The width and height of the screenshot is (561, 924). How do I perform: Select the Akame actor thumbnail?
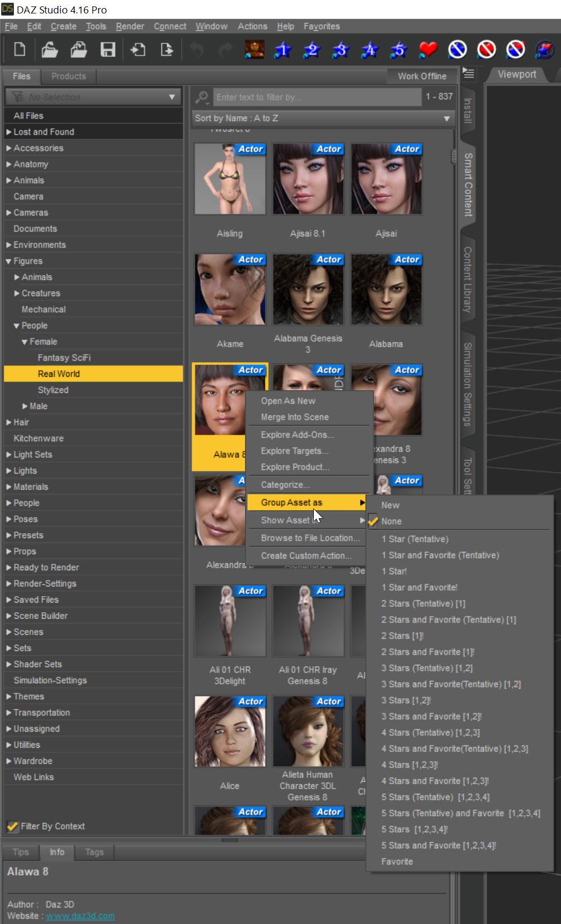[230, 289]
